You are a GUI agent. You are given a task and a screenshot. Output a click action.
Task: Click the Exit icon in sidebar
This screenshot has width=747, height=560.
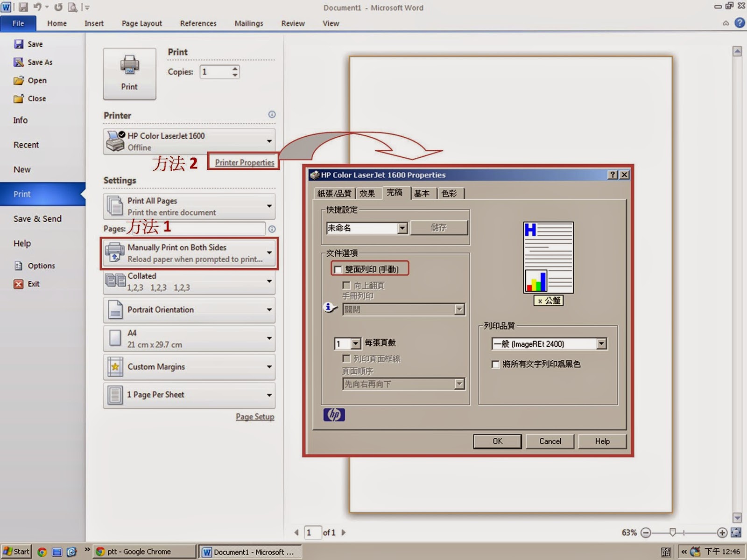pos(18,284)
